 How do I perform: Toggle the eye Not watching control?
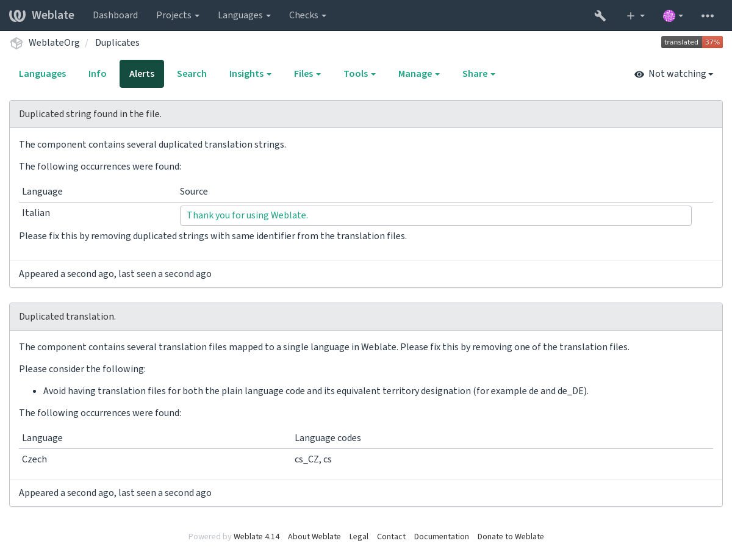point(673,74)
